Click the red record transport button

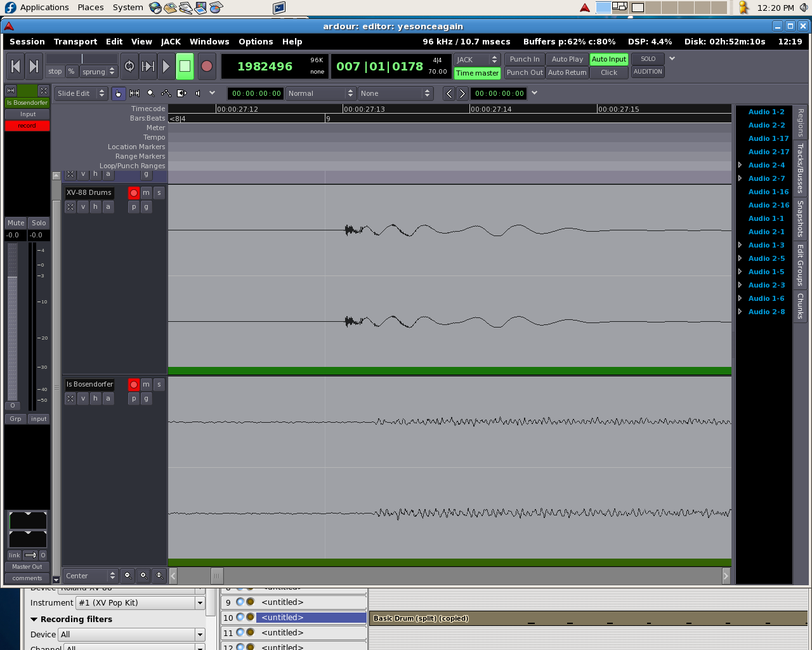coord(206,66)
